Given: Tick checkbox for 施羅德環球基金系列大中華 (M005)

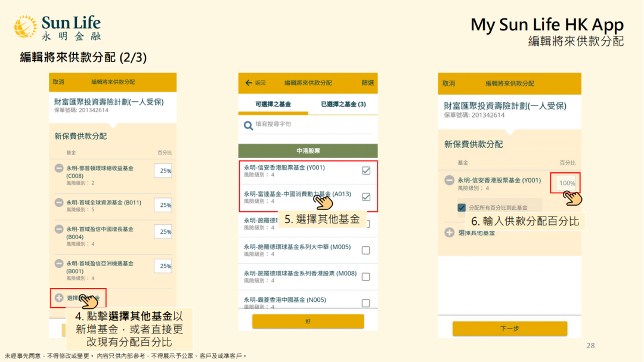Looking at the screenshot, I should click(x=366, y=250).
